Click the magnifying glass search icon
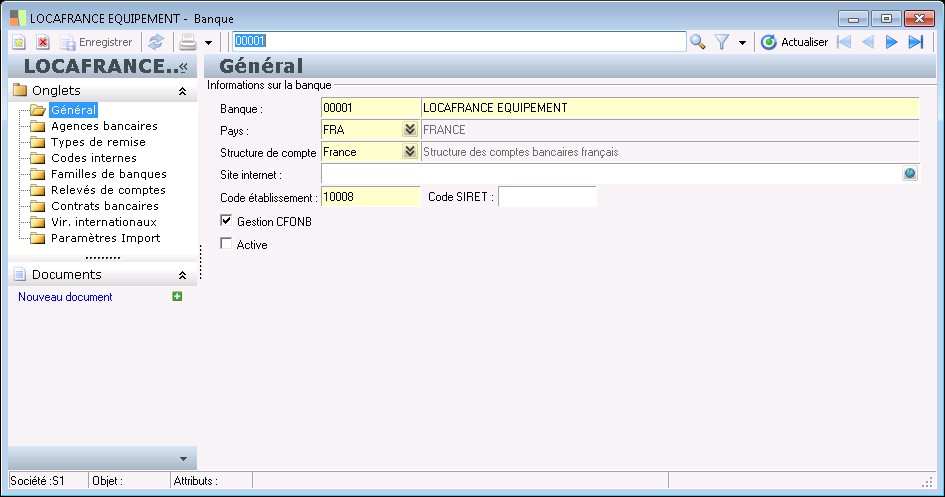The width and height of the screenshot is (945, 497). pos(697,42)
